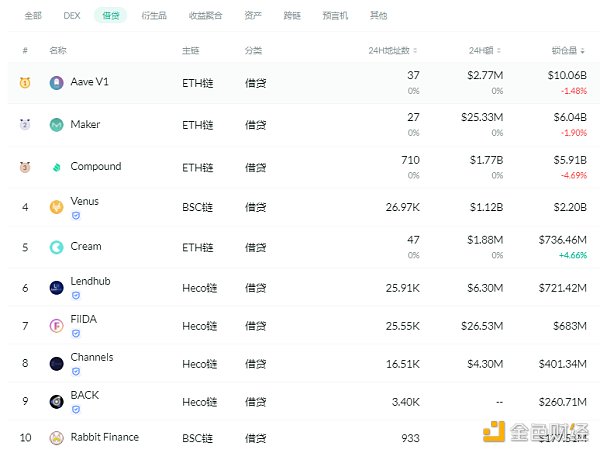The width and height of the screenshot is (600, 453).
Task: Click the Maker logo icon
Action: (57, 125)
